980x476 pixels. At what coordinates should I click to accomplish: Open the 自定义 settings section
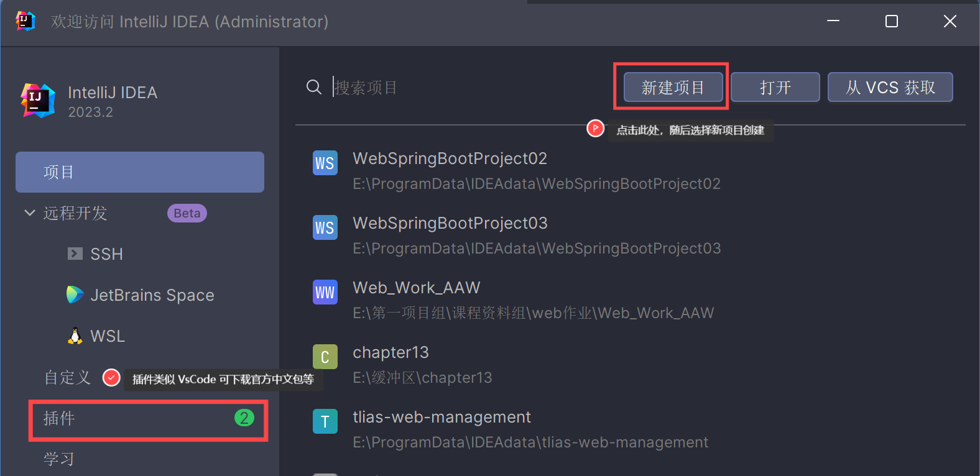click(67, 377)
